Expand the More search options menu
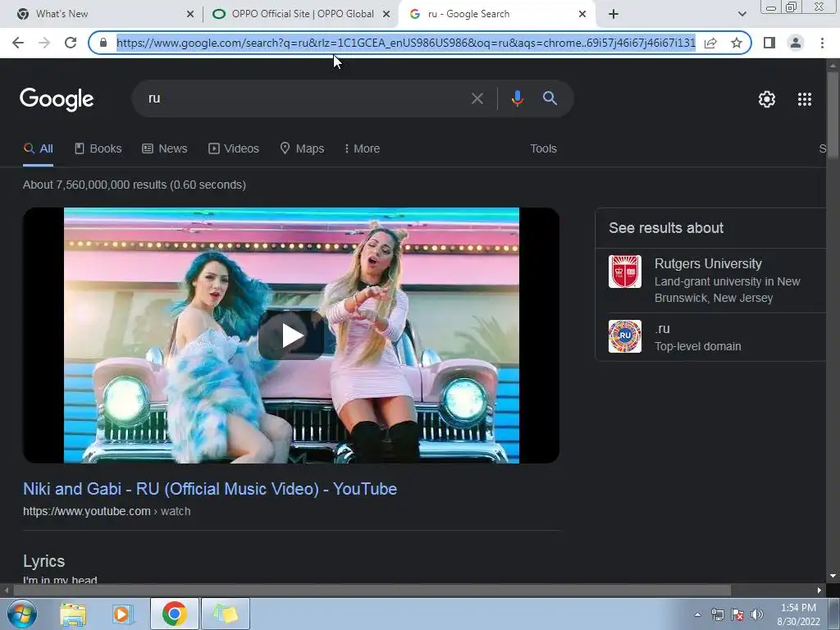Image resolution: width=840 pixels, height=630 pixels. pos(362,149)
